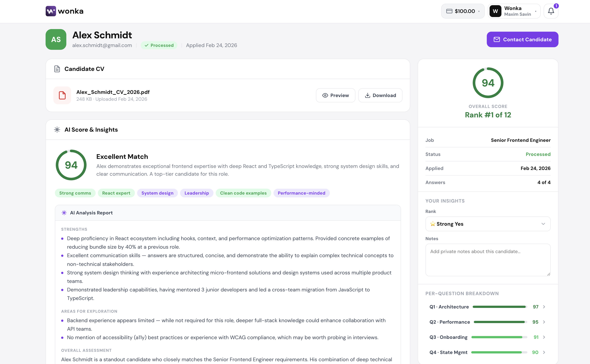Click the AS candidate avatar

point(56,39)
